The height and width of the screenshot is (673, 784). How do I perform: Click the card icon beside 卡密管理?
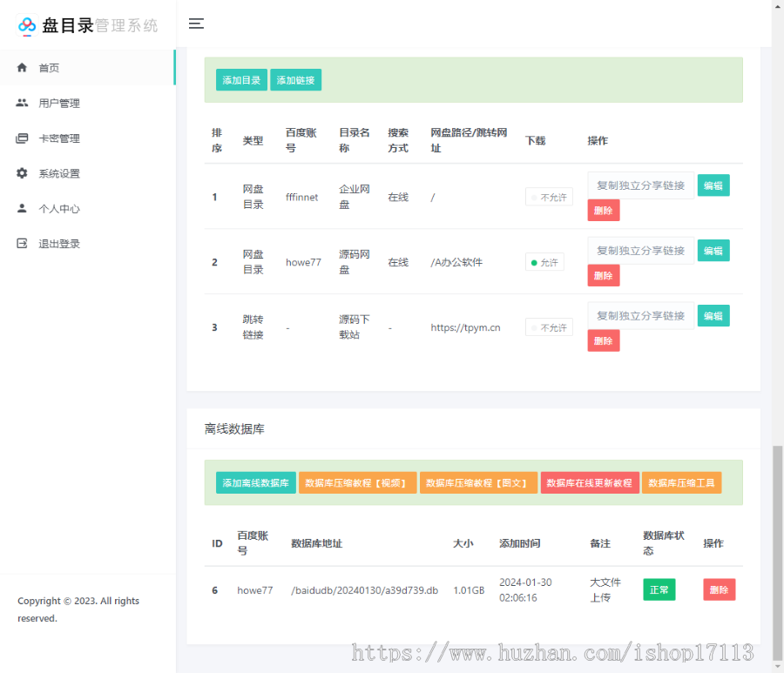[22, 138]
